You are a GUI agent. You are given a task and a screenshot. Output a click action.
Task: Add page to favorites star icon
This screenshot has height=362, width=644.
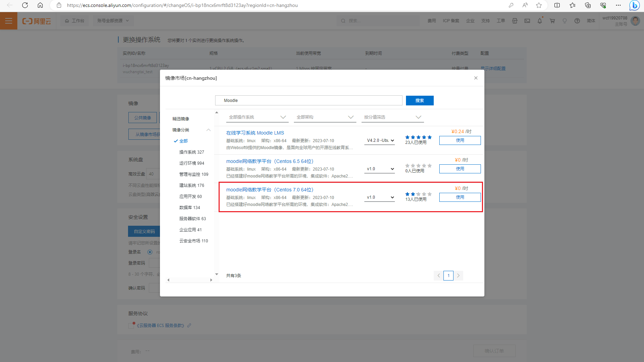tap(539, 5)
